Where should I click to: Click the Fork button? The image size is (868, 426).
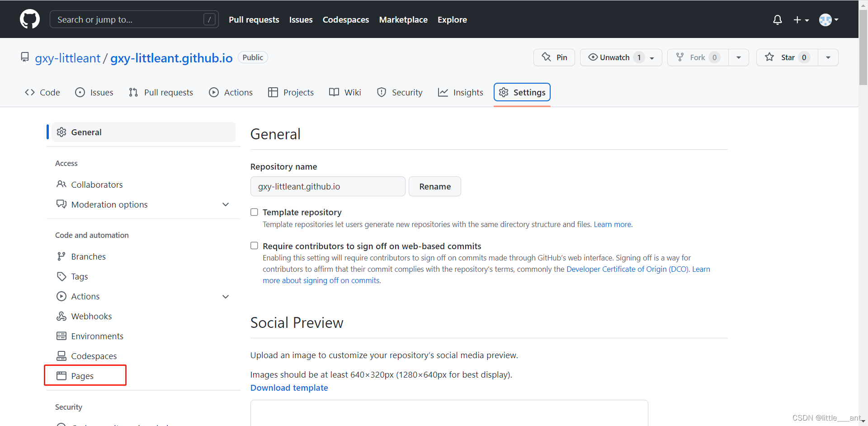[x=698, y=57]
